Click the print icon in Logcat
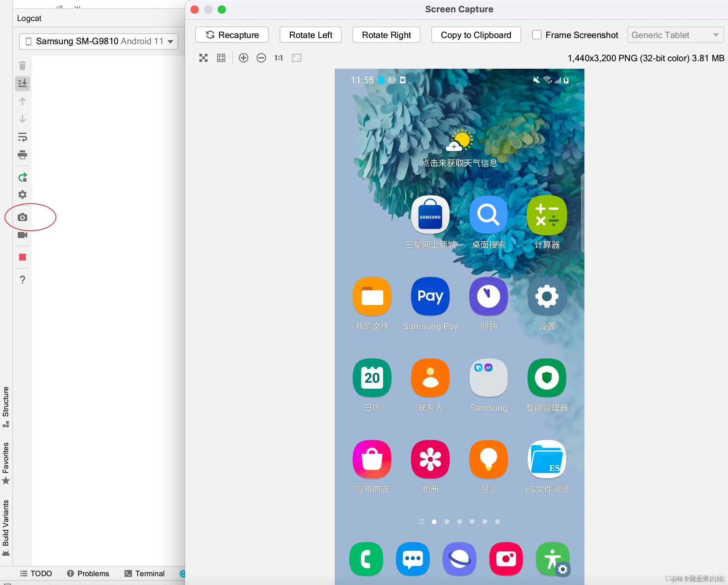The image size is (728, 585). point(22,155)
